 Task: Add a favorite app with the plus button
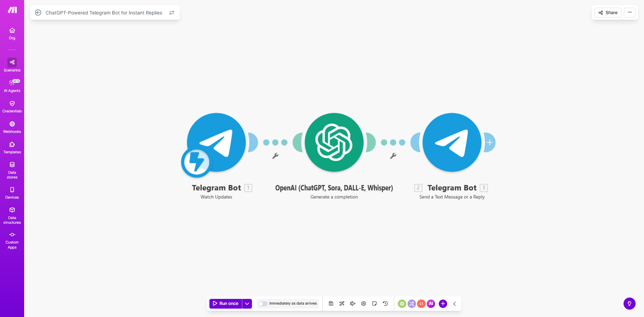[443, 304]
